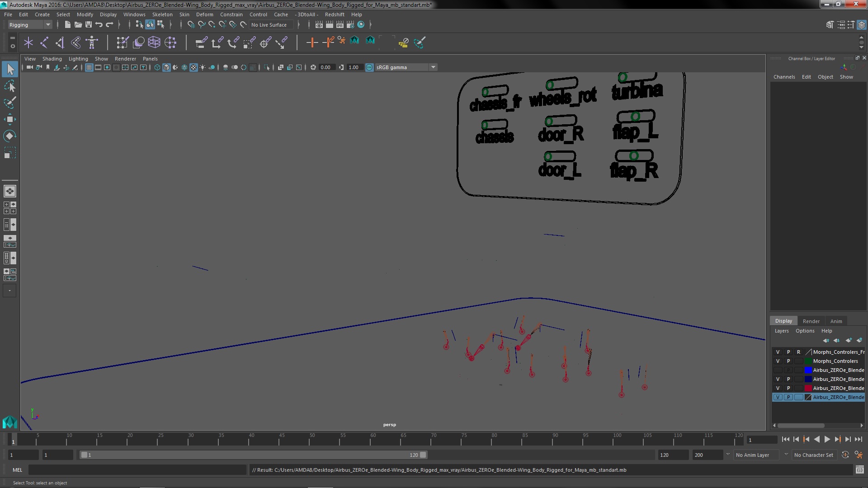868x488 pixels.
Task: Click the red Airbus layer color swatch
Action: coord(808,388)
